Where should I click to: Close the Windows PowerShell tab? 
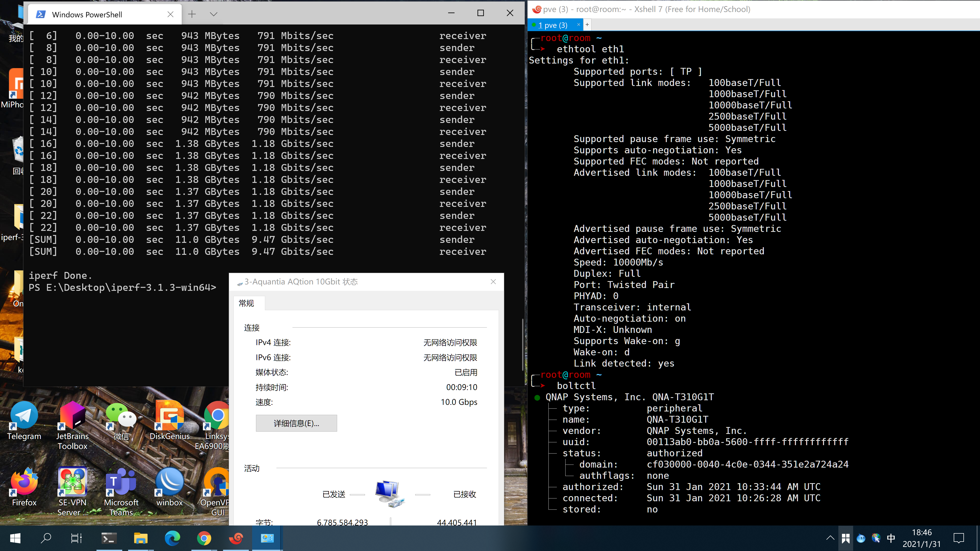click(x=170, y=14)
